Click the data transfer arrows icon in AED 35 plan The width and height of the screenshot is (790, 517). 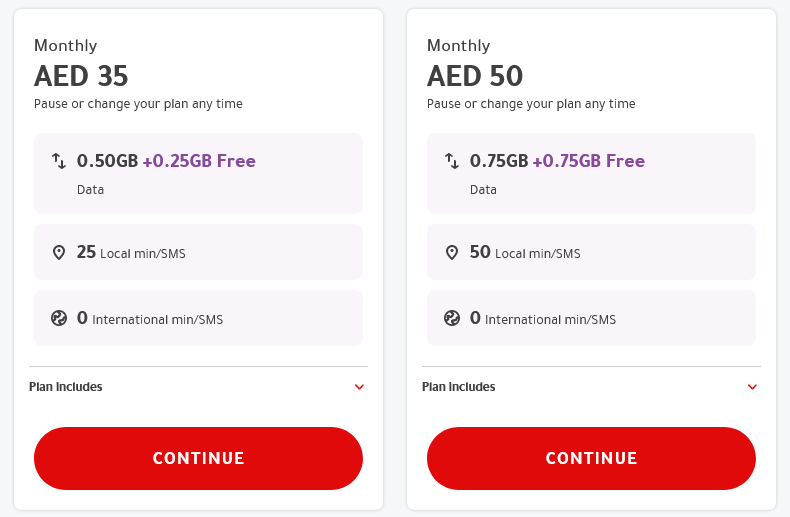coord(59,161)
